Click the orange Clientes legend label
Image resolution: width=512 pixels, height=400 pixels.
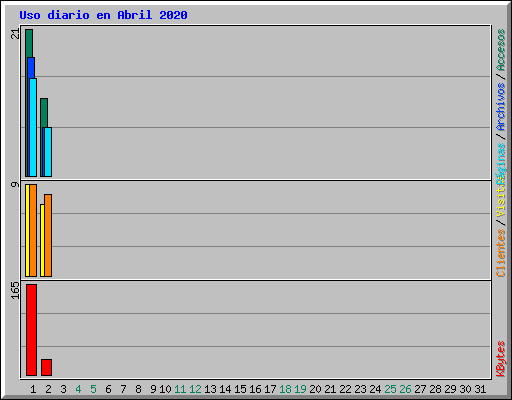click(x=500, y=253)
